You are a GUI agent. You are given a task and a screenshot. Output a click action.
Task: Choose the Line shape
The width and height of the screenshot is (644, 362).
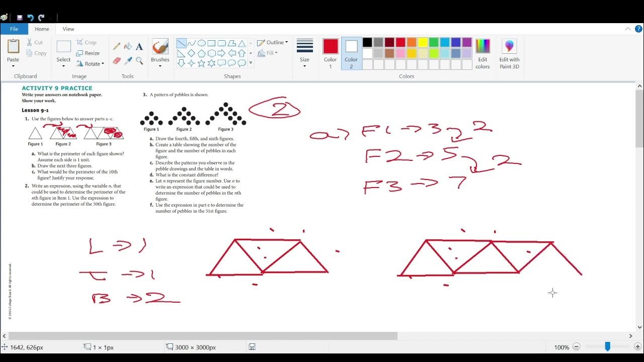[x=181, y=43]
